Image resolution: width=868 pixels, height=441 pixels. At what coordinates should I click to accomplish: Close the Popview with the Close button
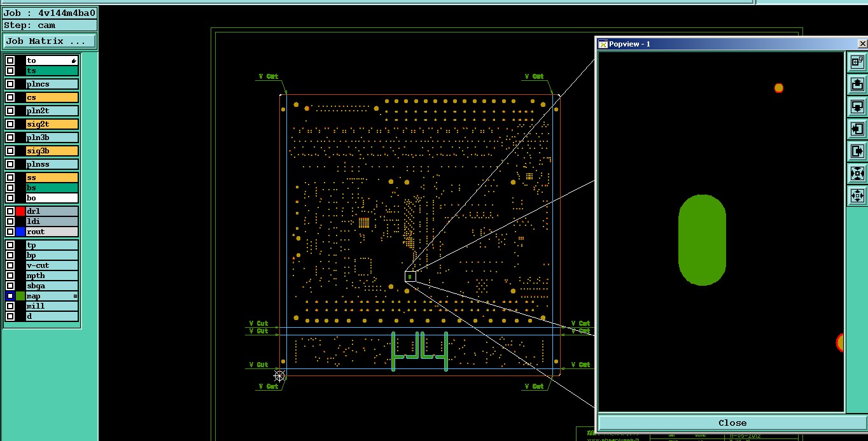point(732,423)
